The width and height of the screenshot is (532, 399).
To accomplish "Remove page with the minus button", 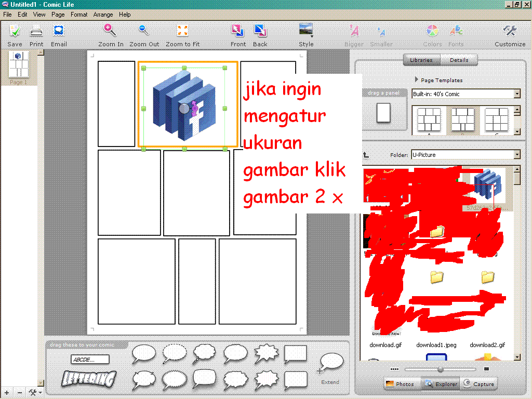I will [x=19, y=393].
